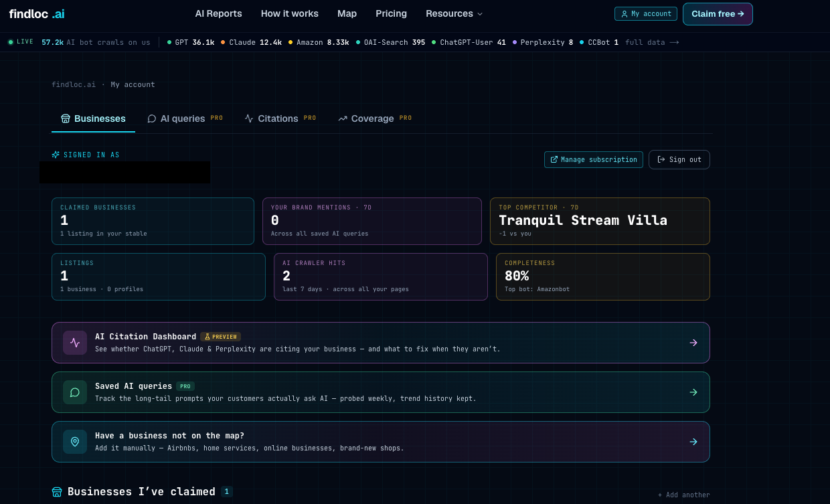Go to the Map page
The width and height of the screenshot is (830, 504).
click(347, 13)
